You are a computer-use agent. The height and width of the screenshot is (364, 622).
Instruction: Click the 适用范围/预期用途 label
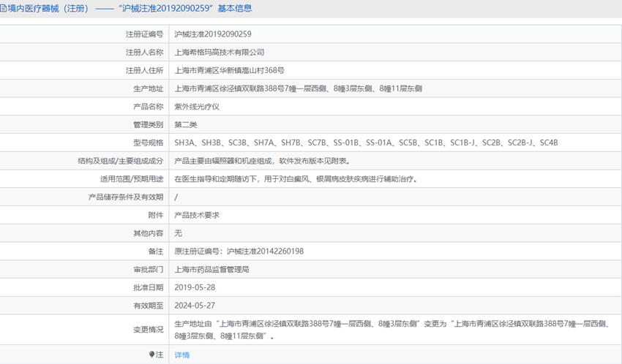coord(132,179)
